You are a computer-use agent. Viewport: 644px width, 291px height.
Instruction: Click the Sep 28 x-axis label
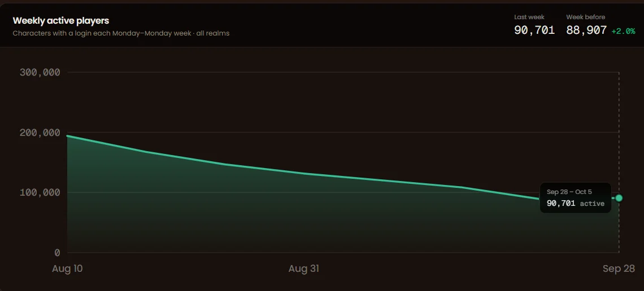tap(619, 269)
